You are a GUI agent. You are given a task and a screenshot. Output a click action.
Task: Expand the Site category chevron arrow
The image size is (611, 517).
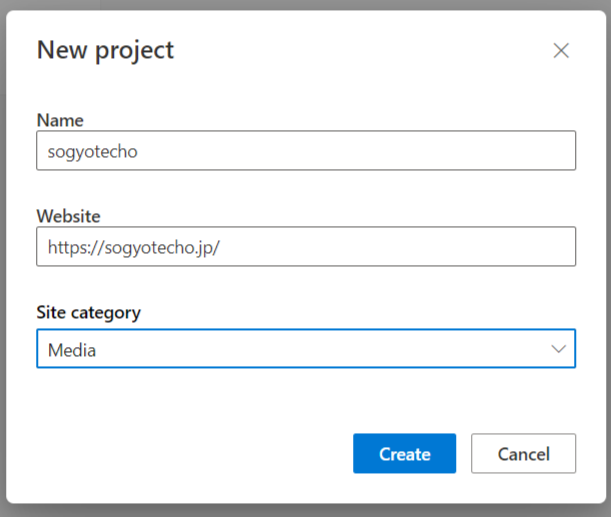pos(558,349)
